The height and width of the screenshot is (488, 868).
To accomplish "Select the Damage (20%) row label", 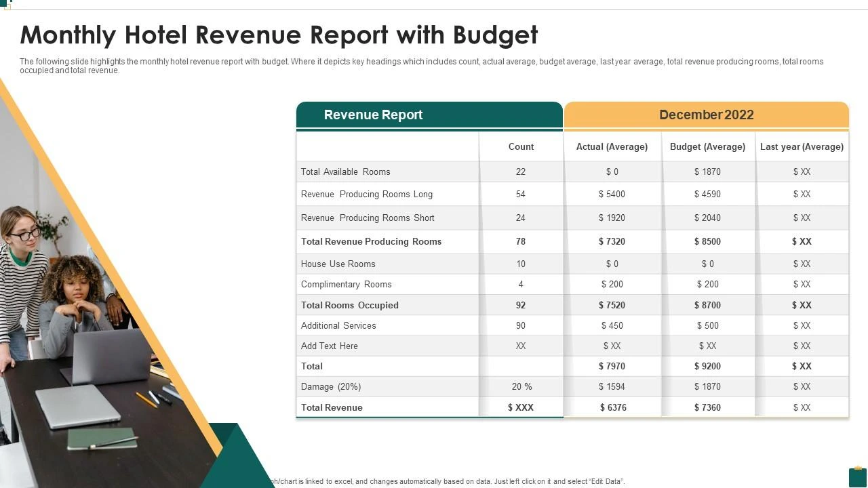I will (x=331, y=386).
